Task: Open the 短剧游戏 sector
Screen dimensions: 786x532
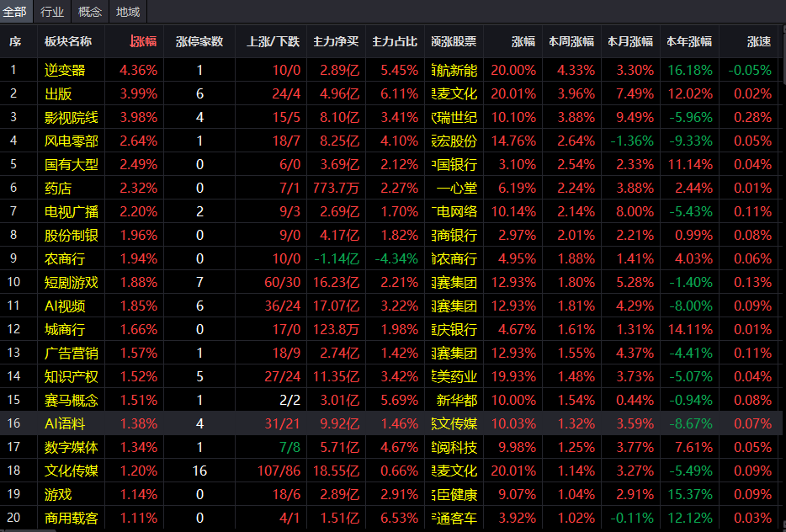Action: click(72, 282)
